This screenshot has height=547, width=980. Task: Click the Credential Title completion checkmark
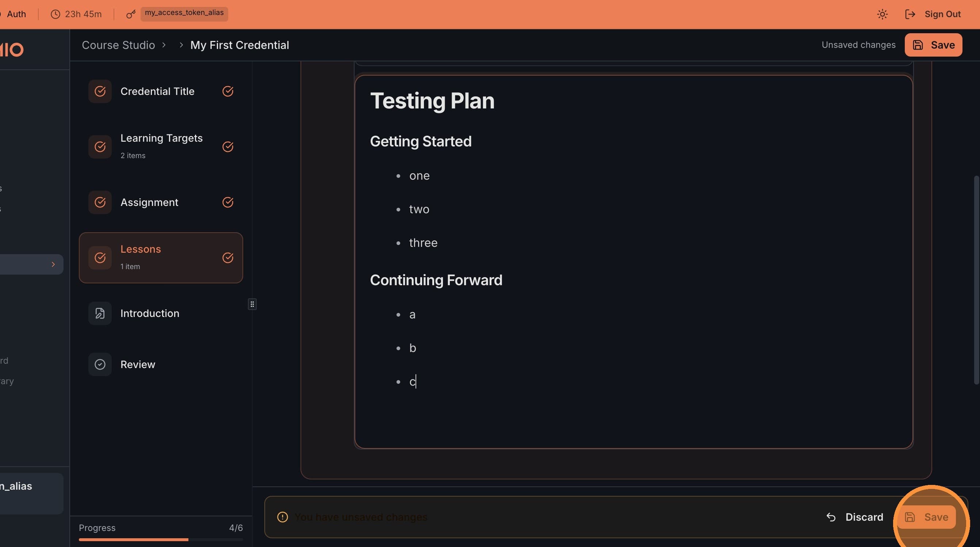click(x=227, y=91)
